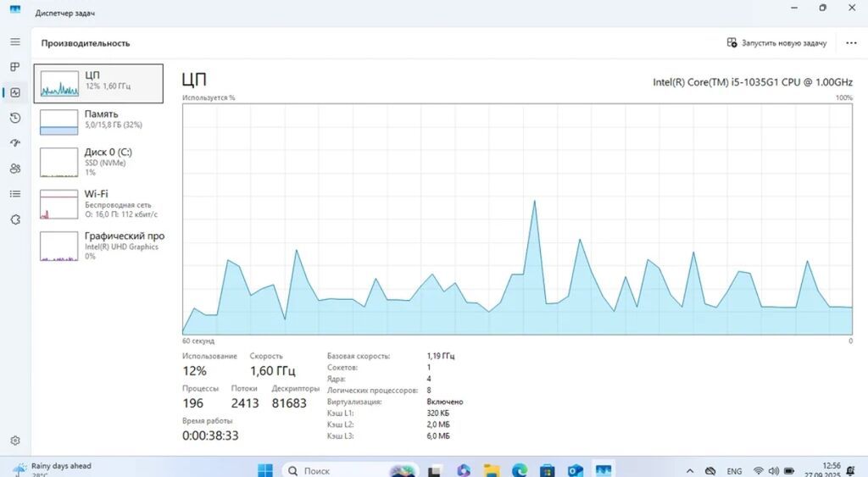This screenshot has height=477, width=868.
Task: Click the taskbar Поиск search box
Action: pos(351,470)
